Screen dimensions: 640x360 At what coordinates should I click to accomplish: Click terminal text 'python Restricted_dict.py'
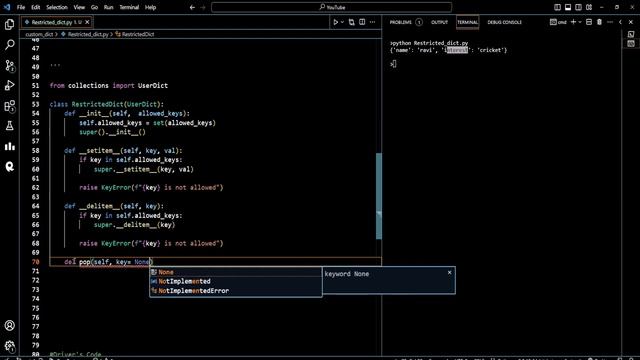[430, 43]
